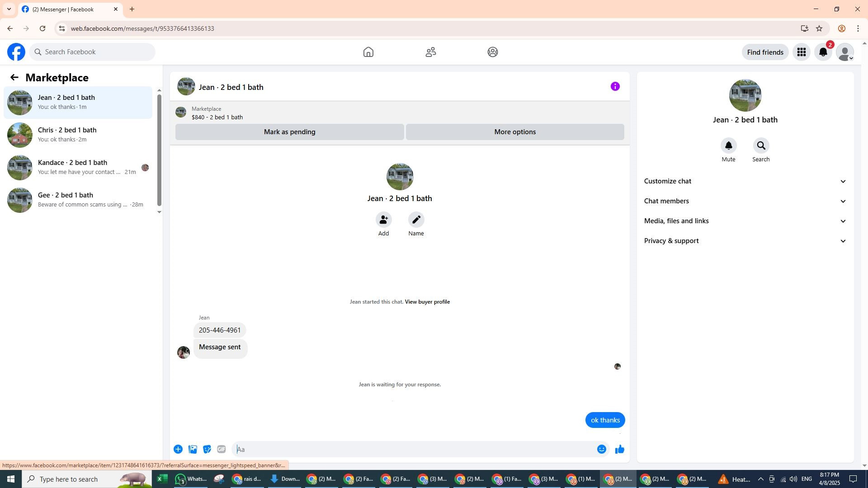The width and height of the screenshot is (868, 488).
Task: Open Facebook notifications bell
Action: coord(823,52)
